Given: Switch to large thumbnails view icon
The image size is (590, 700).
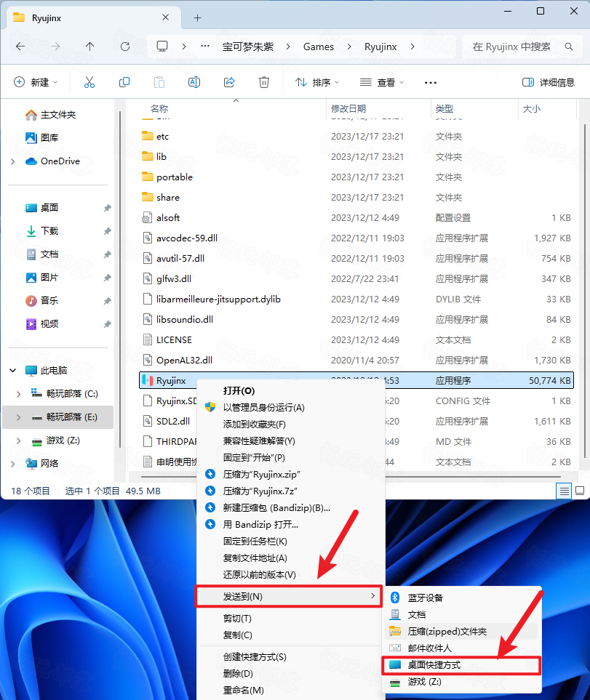Looking at the screenshot, I should pos(580,491).
